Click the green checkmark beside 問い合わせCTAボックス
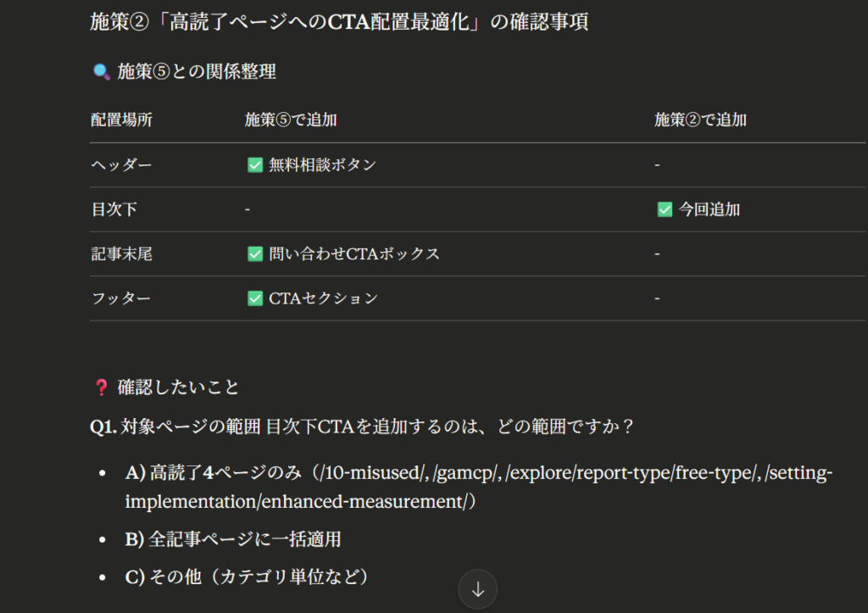868x613 pixels. pos(254,254)
